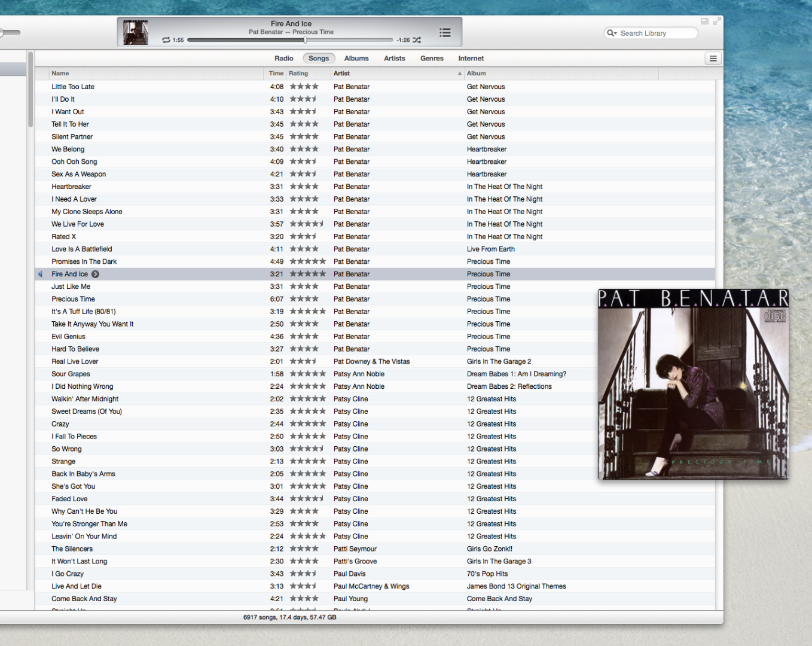812x646 pixels.
Task: Click the elapsed time 1:55
Action: pyautogui.click(x=178, y=40)
